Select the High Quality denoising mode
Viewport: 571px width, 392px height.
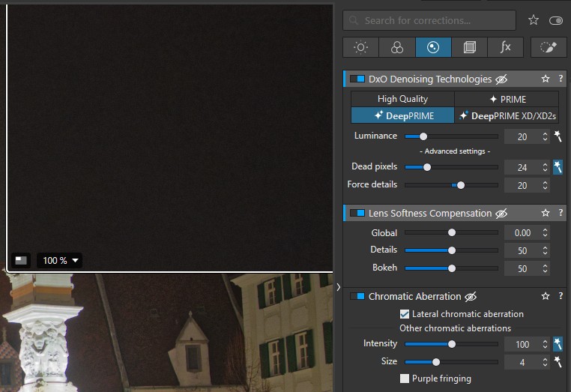402,99
